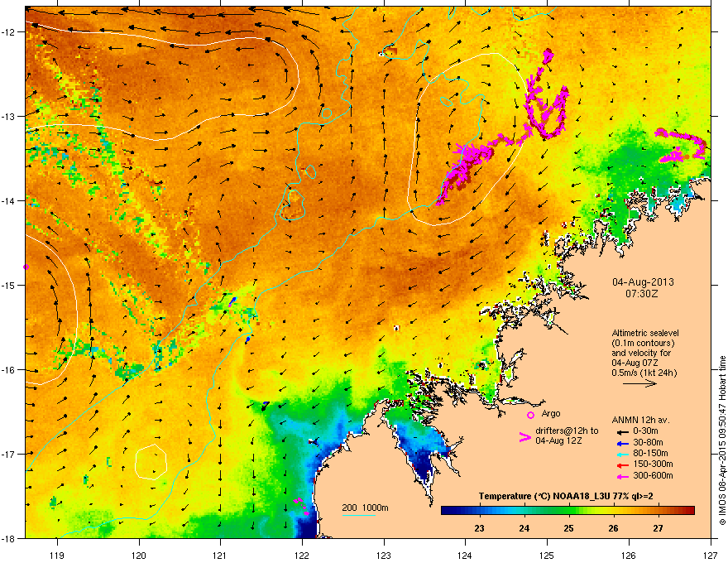Click the latitude label -15
This screenshot has height=563, width=728.
click(9, 285)
